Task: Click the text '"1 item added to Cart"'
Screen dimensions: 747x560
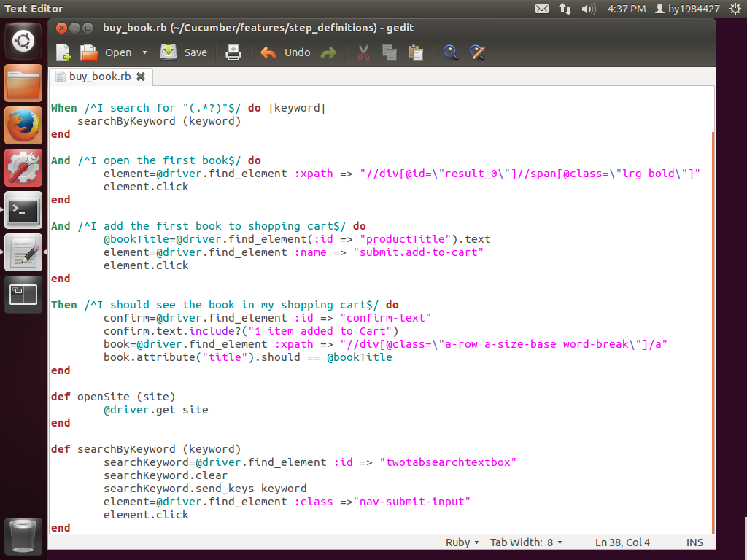Action: tap(320, 331)
